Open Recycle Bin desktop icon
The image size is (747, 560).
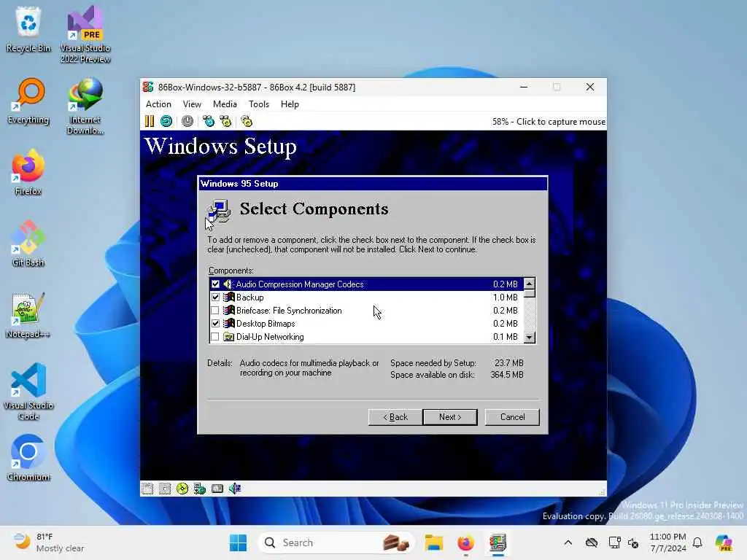point(28,29)
